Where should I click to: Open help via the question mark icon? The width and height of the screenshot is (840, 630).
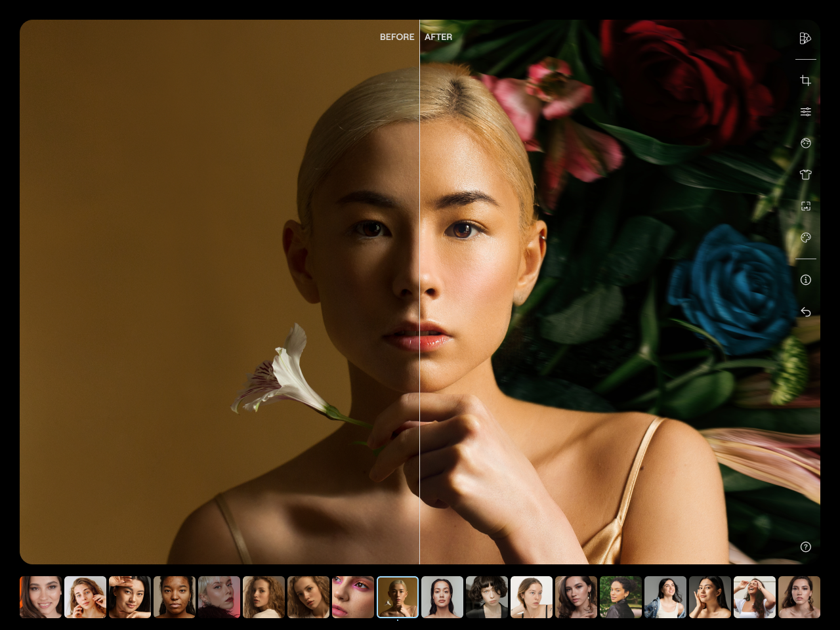[805, 547]
